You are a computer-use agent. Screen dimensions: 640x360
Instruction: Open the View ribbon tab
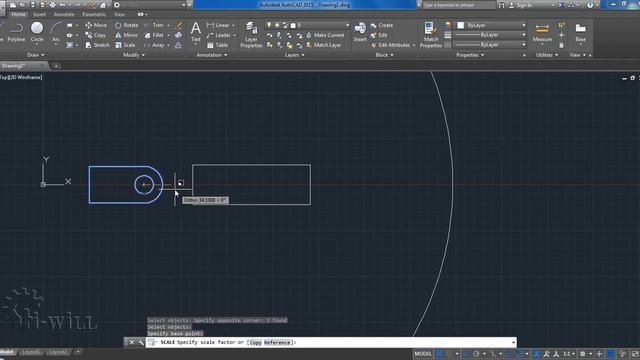click(119, 14)
